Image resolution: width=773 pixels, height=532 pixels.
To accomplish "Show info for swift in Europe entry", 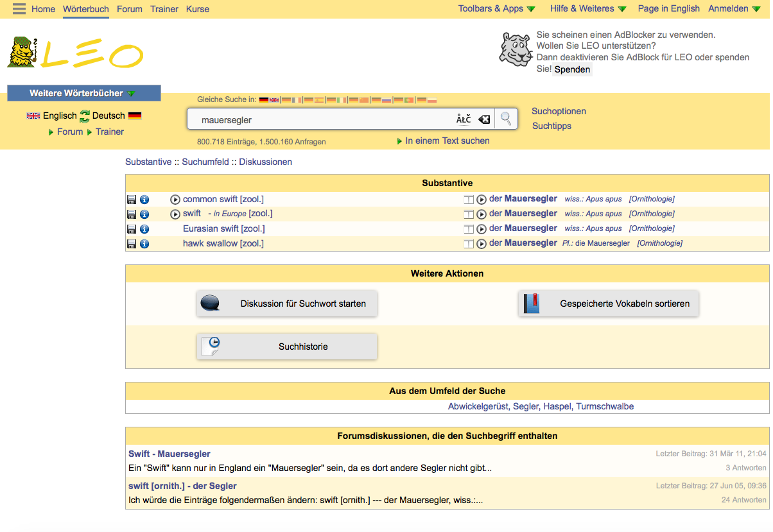I will 144,214.
